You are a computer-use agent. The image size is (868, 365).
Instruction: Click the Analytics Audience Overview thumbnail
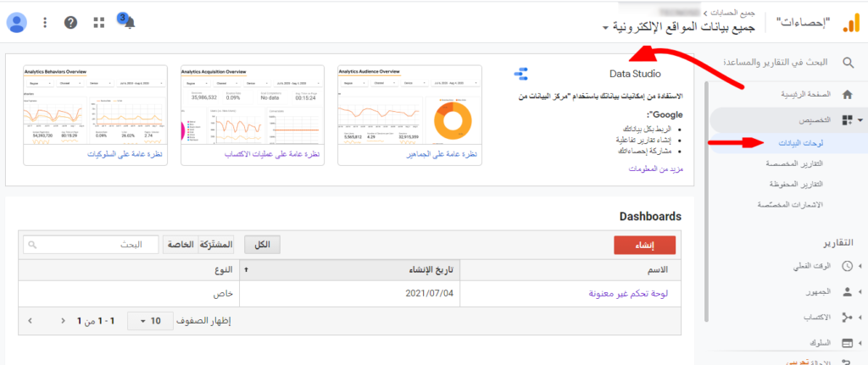click(409, 104)
